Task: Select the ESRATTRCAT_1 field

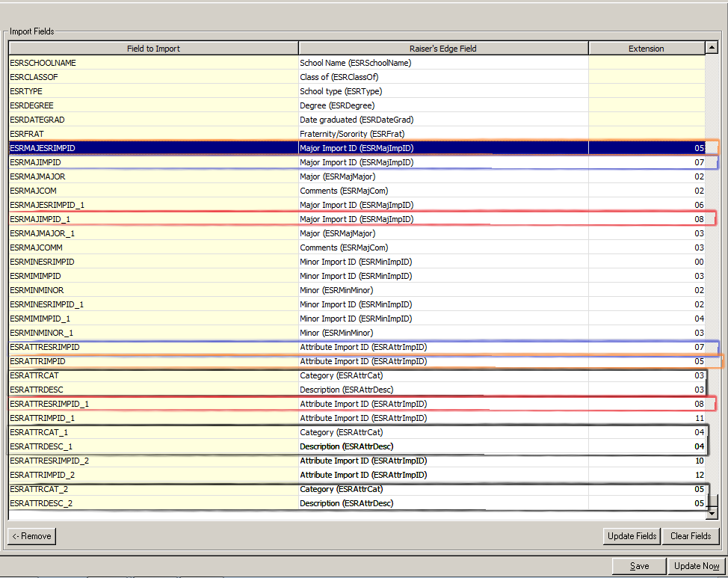Action: point(153,432)
